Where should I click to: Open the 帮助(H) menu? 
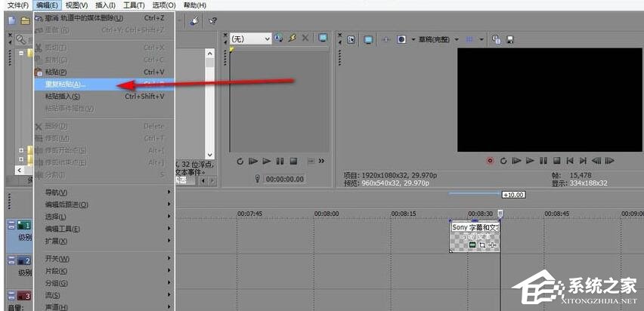click(x=195, y=5)
